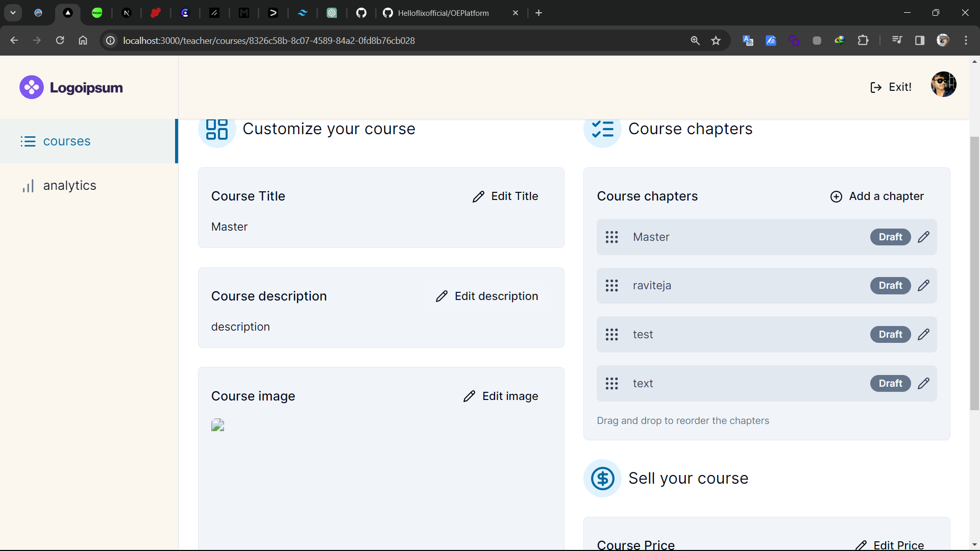980x551 pixels.
Task: Open the browser side panel icon
Action: (920, 40)
